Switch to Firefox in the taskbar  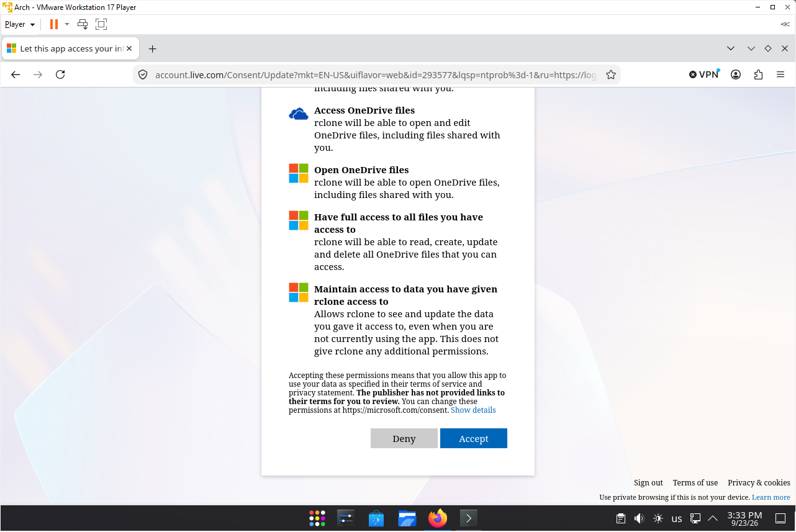(438, 518)
